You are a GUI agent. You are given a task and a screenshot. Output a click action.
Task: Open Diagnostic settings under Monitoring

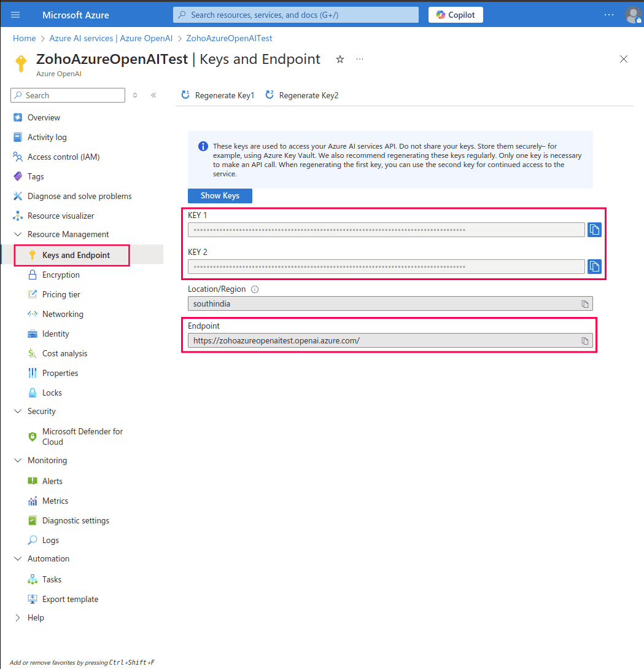76,520
